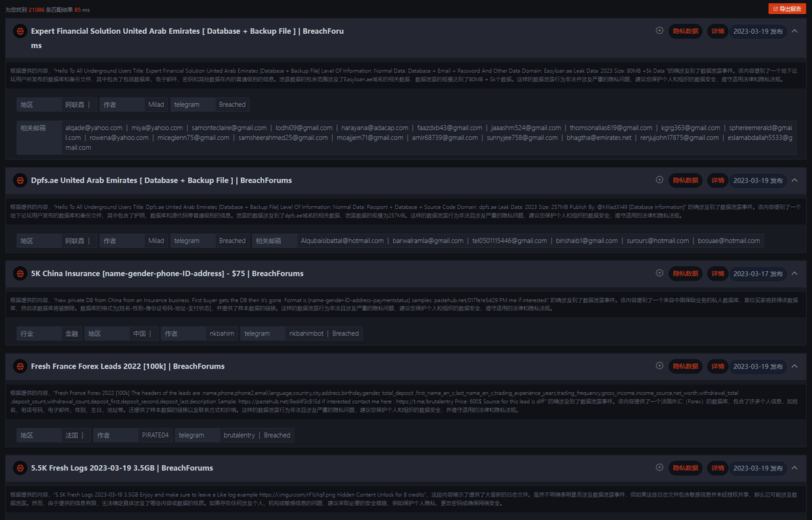Click the red source logo beside 5K China Insurance
This screenshot has width=812, height=520.
pos(20,274)
